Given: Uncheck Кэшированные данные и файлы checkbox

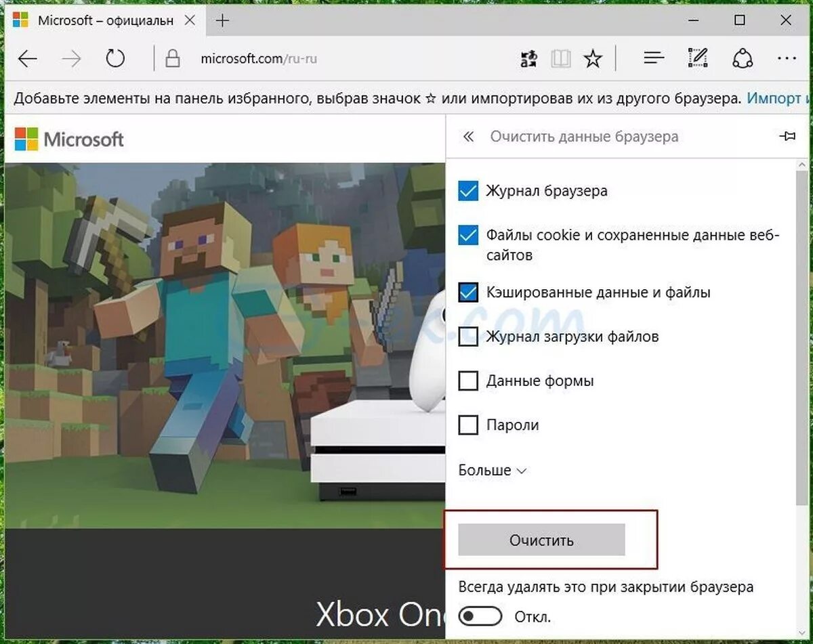Looking at the screenshot, I should 468,293.
